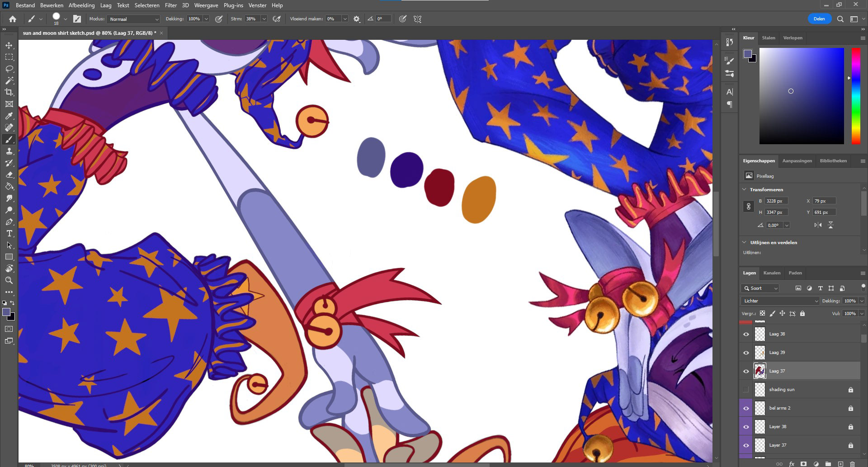Open the Soort layer filter dropdown
The height and width of the screenshot is (467, 868).
coord(760,288)
